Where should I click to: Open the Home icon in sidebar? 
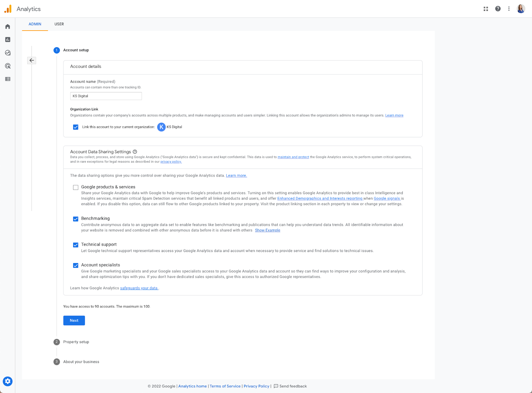(8, 27)
